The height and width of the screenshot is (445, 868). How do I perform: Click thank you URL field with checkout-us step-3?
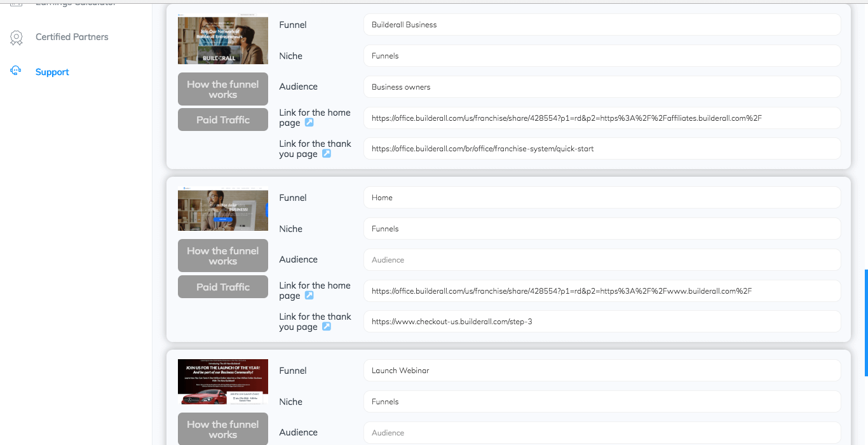(602, 322)
